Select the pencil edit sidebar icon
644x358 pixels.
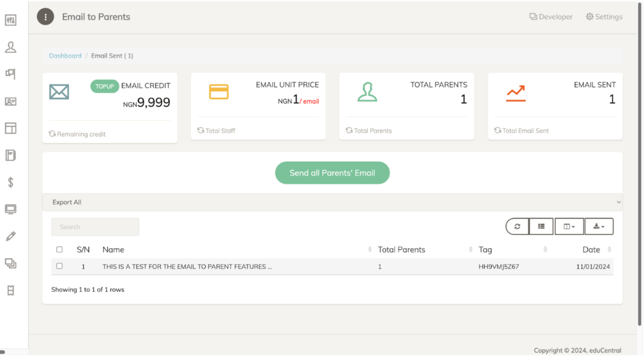[x=10, y=236]
